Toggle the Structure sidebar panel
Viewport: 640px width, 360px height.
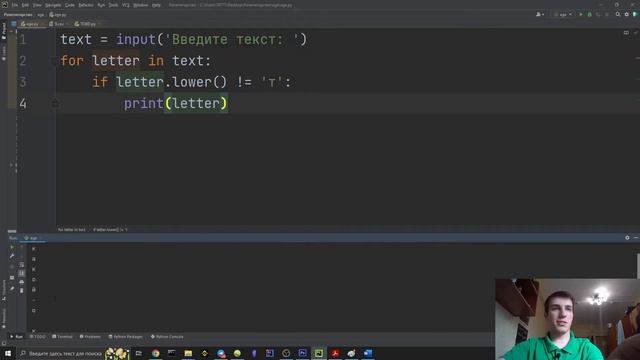(x=4, y=290)
